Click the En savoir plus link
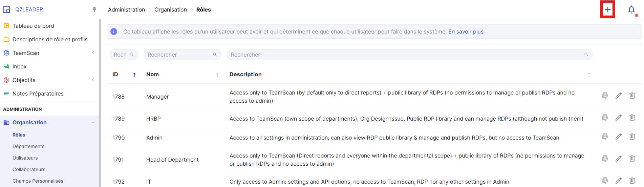The image size is (644, 187). [466, 32]
